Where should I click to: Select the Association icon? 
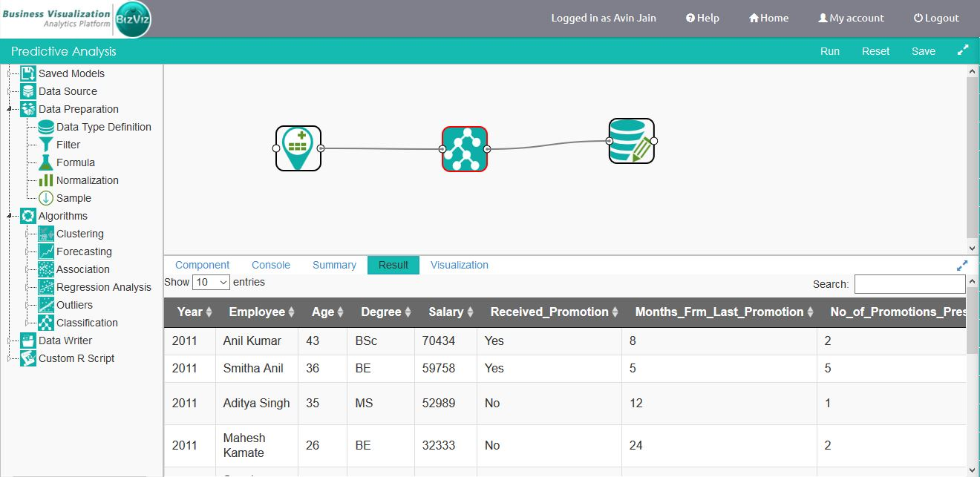46,269
